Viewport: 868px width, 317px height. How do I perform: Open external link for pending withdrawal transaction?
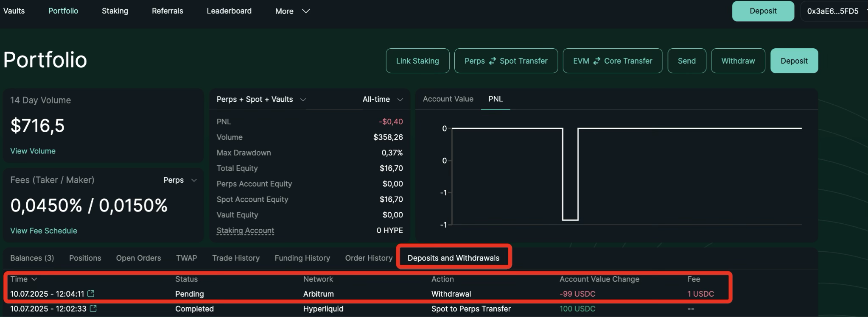coord(91,294)
